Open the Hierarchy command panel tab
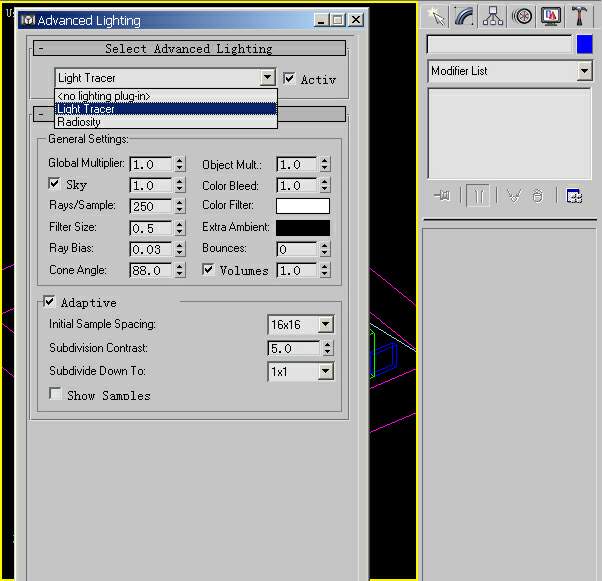Screen dimensions: 602x581 (x=493, y=17)
